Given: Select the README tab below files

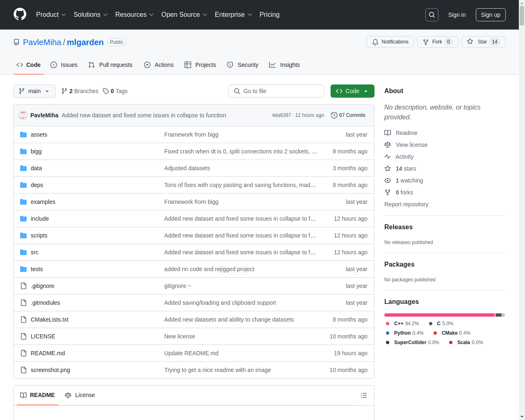Looking at the screenshot, I should pos(37,395).
